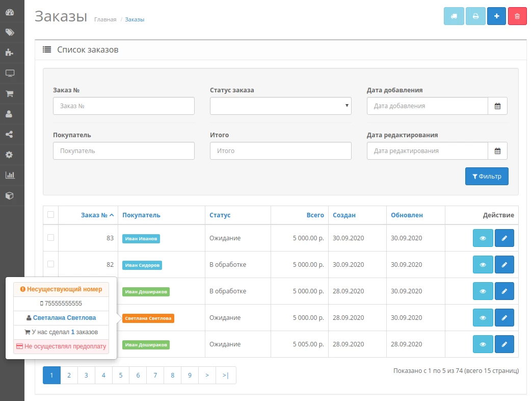Screen dimensions: 532x401
Task: Sort by Заказ № column header
Action: [97, 215]
